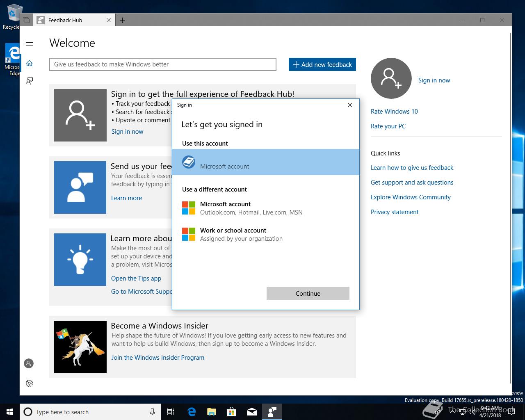The image size is (525, 420).
Task: Open Rate Windows 10 link
Action: click(394, 112)
